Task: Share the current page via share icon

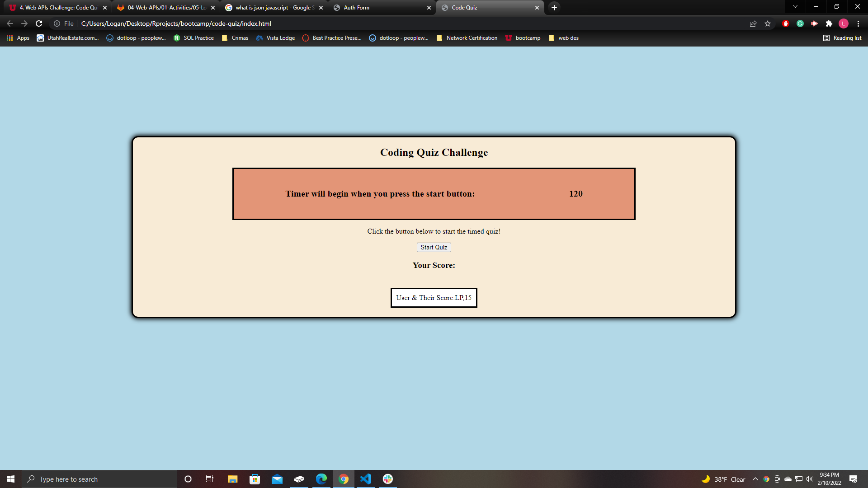Action: 753,23
